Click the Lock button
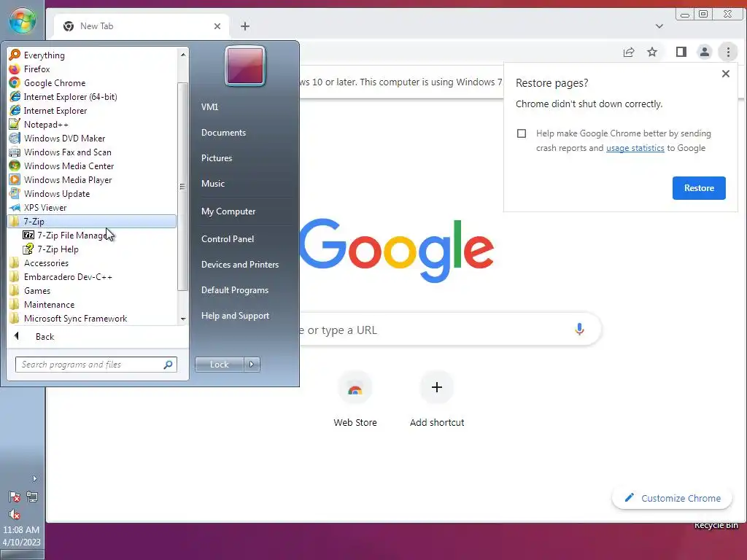This screenshot has height=560, width=747. point(219,365)
